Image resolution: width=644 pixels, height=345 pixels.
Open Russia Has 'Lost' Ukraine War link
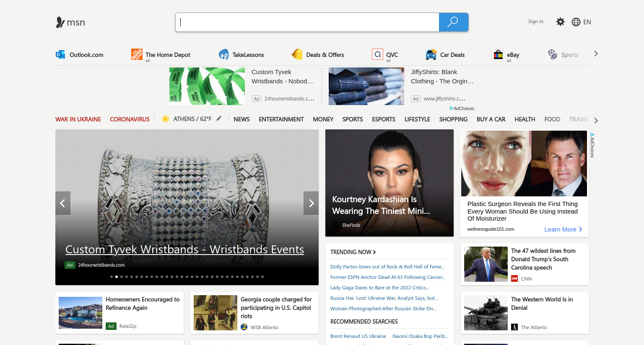(384, 298)
